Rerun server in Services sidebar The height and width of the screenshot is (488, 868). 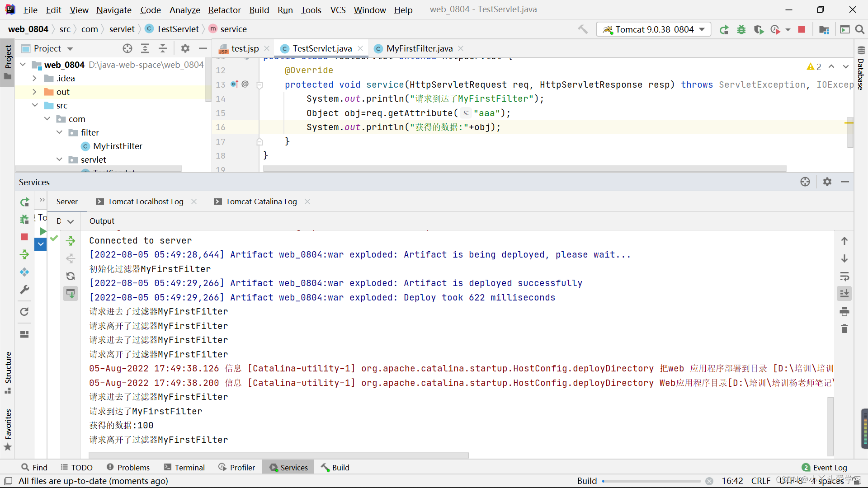(24, 202)
